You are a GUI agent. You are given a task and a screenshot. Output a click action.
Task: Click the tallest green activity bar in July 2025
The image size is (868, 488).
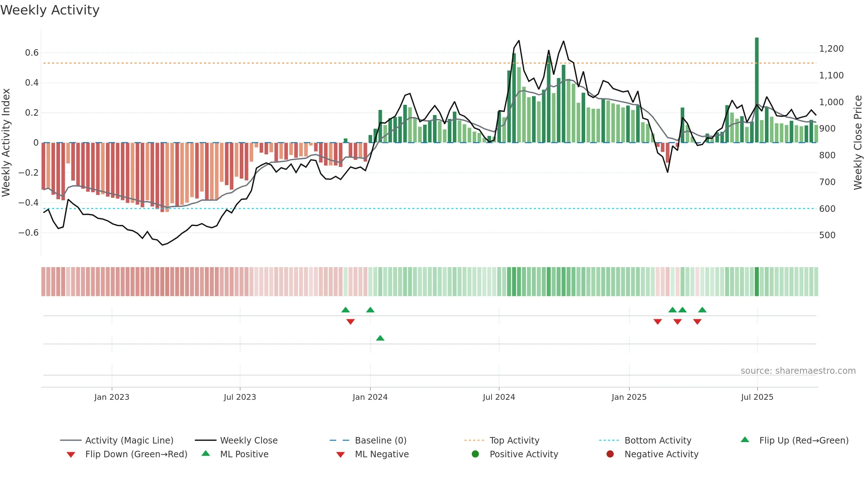[x=757, y=90]
